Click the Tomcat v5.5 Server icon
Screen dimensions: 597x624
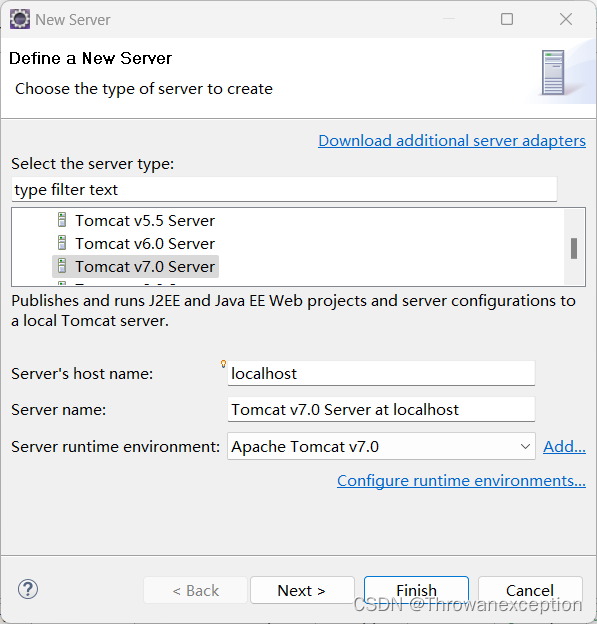coord(62,220)
